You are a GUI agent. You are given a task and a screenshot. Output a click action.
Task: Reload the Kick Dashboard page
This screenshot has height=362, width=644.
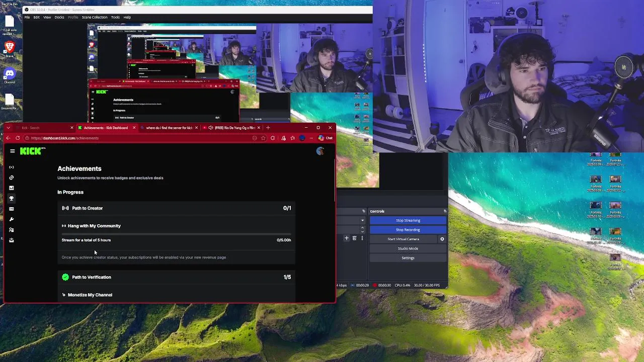pyautogui.click(x=18, y=138)
